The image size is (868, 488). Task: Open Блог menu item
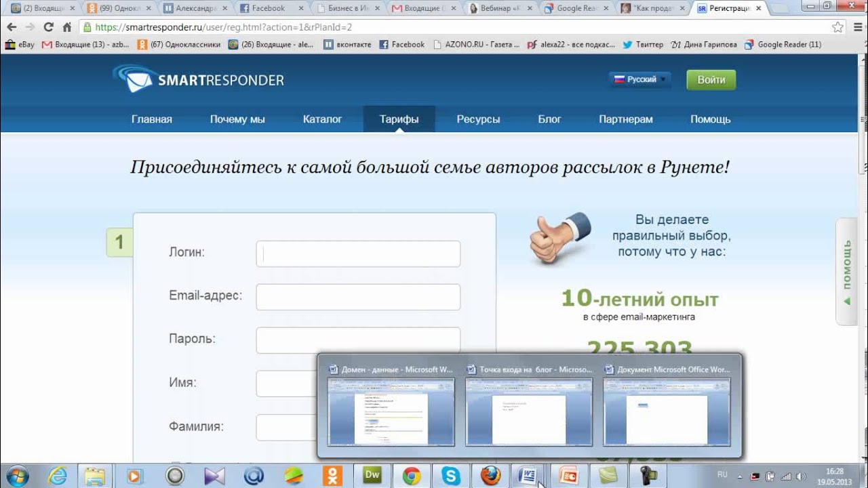tap(549, 119)
